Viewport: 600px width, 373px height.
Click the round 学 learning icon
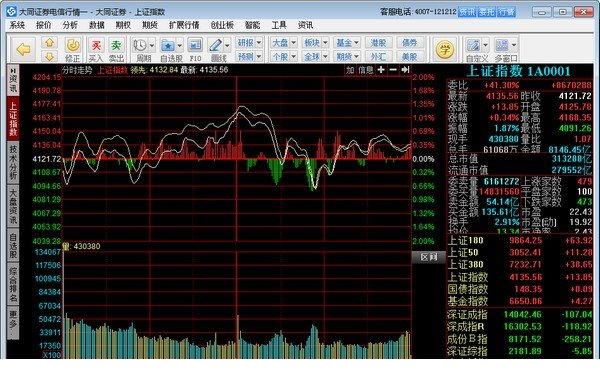pyautogui.click(x=445, y=49)
